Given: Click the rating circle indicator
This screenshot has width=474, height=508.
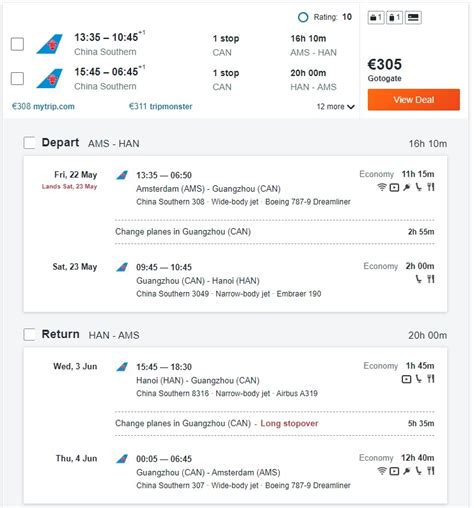Looking at the screenshot, I should pos(303,17).
